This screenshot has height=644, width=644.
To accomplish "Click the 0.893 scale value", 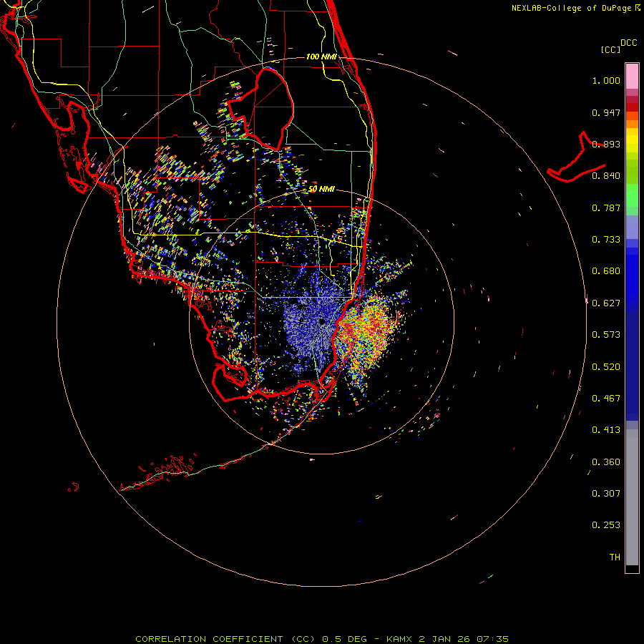I will click(x=606, y=144).
